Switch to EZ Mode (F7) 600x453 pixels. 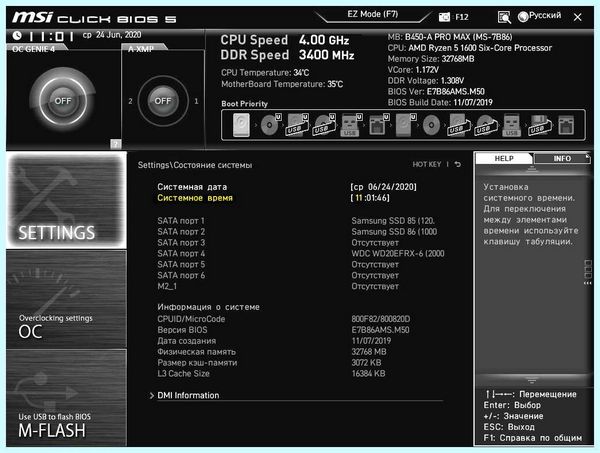click(x=373, y=14)
